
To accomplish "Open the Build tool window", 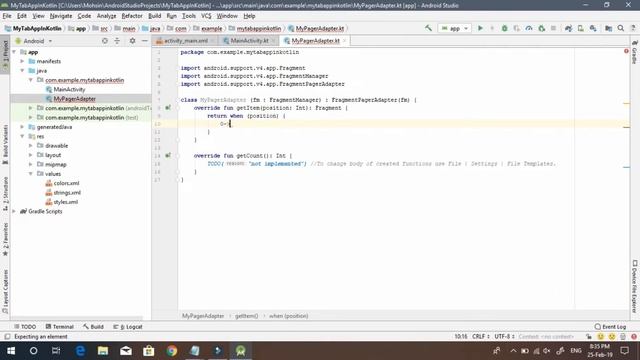I will tap(93, 327).
